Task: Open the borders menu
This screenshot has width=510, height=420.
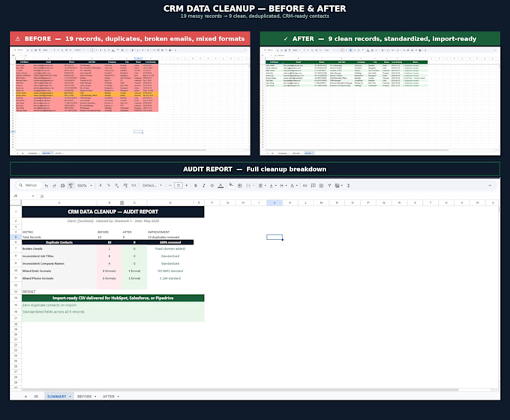Action: click(x=239, y=185)
